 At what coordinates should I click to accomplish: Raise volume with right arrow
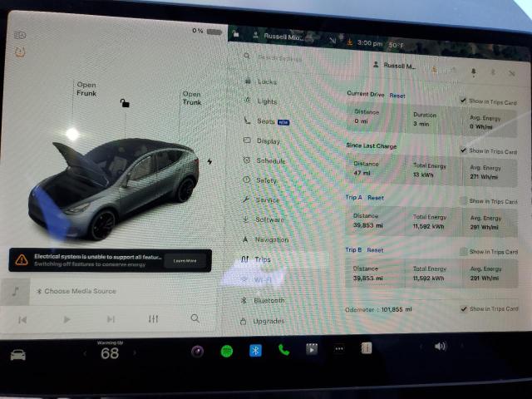pos(461,346)
